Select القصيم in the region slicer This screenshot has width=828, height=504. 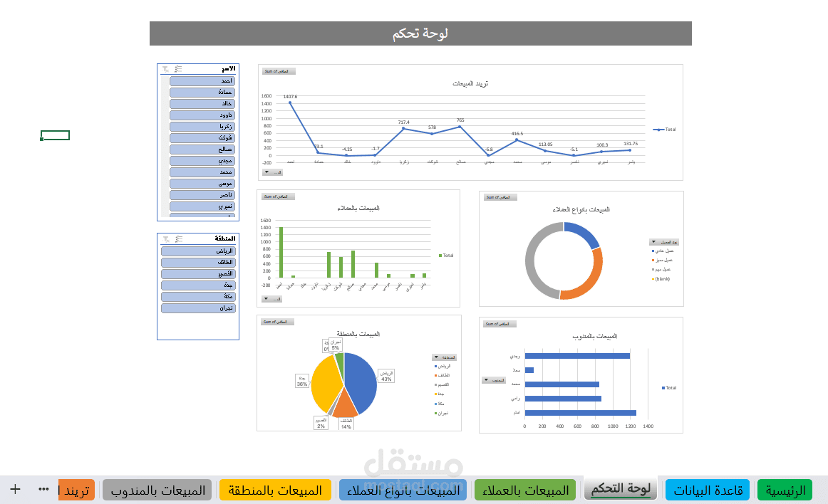tap(198, 274)
